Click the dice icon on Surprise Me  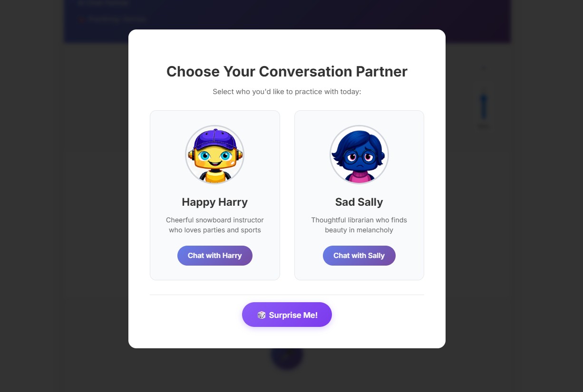click(262, 315)
